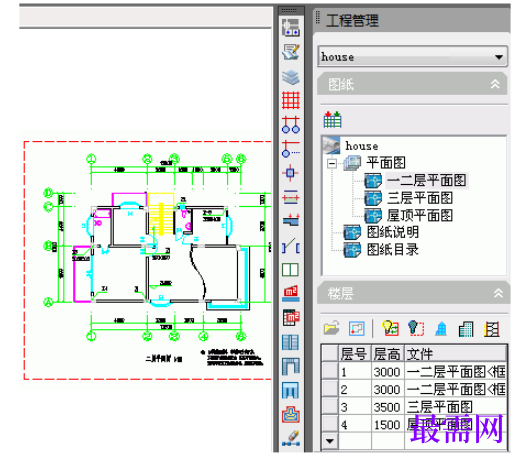
Task: Click the red m² area icon
Action: click(291, 293)
